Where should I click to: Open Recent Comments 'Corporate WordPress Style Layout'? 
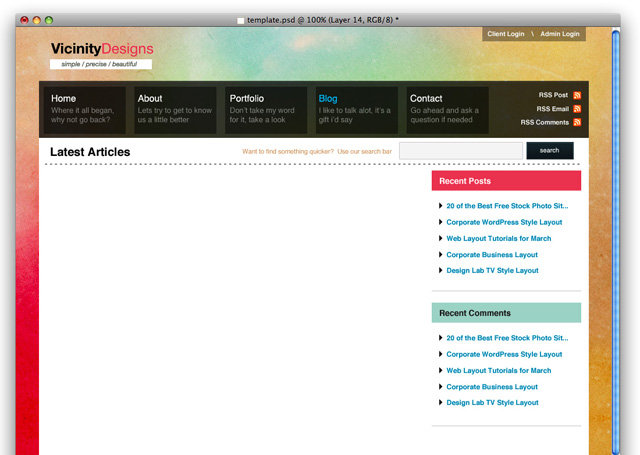pos(504,354)
